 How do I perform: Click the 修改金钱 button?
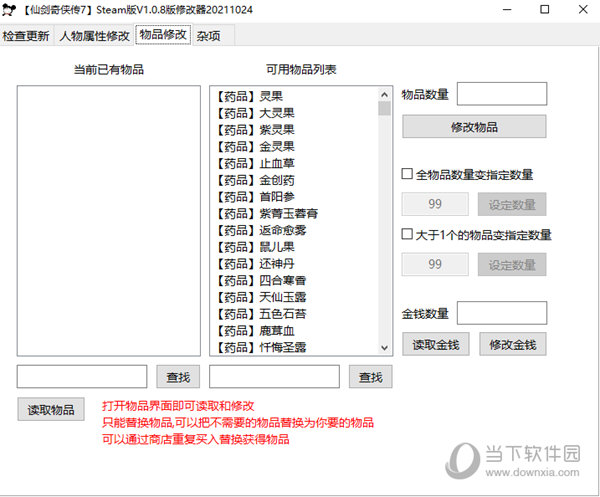[x=513, y=344]
